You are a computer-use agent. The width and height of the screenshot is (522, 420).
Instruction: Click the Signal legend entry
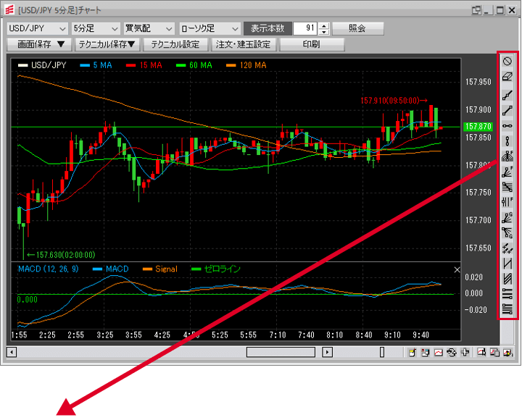click(160, 269)
